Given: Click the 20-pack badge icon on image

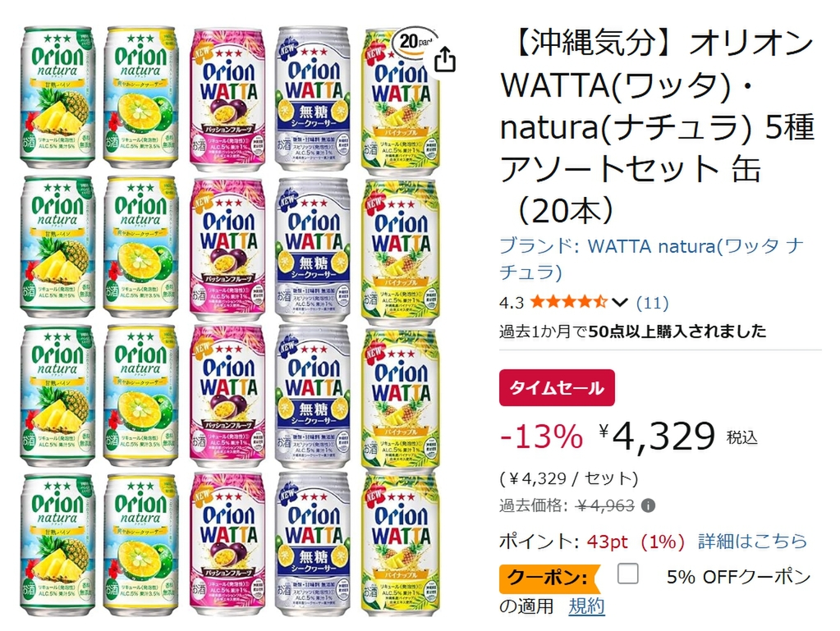Looking at the screenshot, I should (x=413, y=40).
